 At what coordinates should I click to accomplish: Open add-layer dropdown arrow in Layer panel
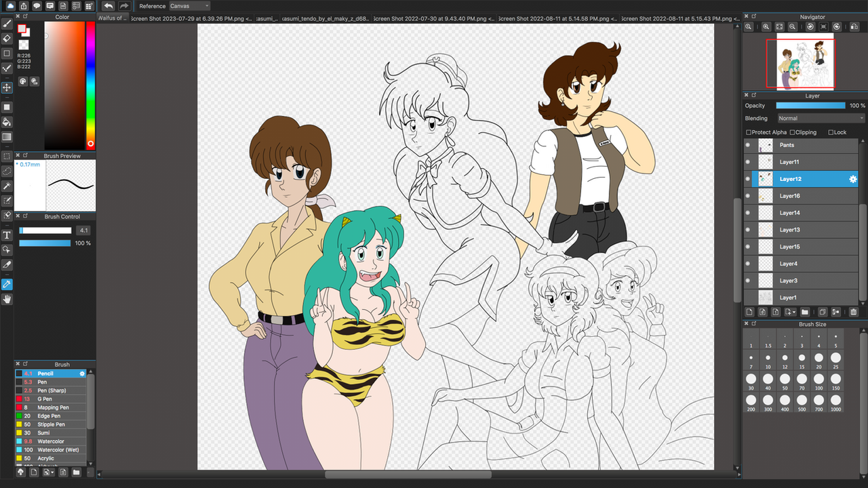point(790,312)
